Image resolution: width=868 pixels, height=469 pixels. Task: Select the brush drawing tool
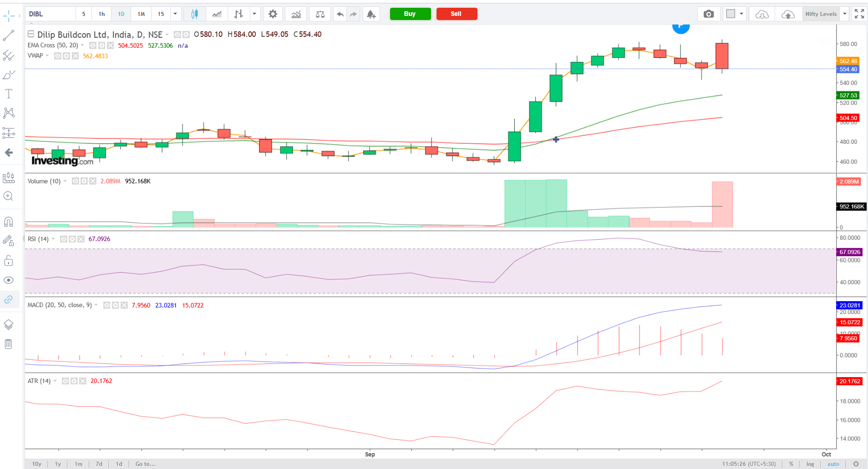tap(9, 75)
